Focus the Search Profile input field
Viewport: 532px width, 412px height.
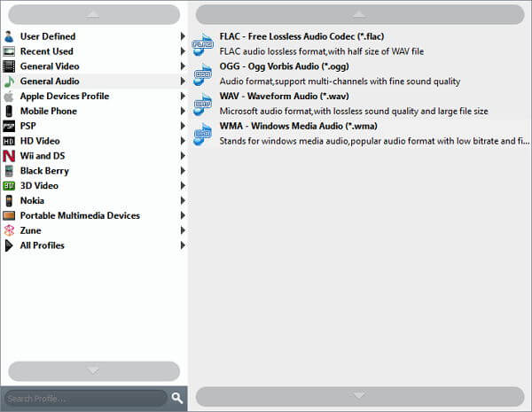[85, 399]
